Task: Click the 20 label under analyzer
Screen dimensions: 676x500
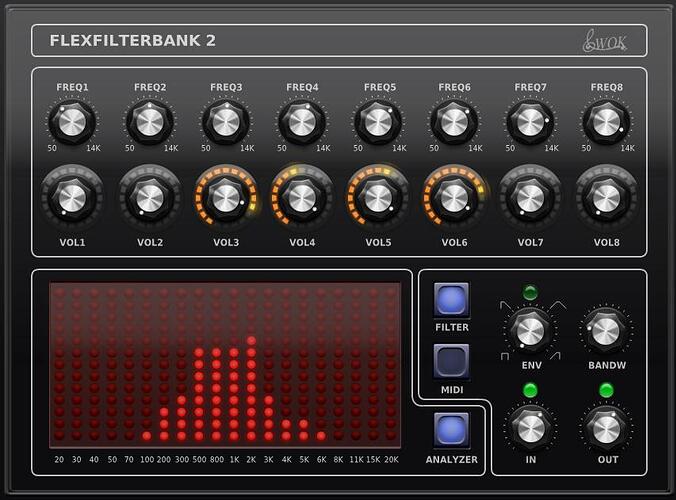Action: coord(59,459)
